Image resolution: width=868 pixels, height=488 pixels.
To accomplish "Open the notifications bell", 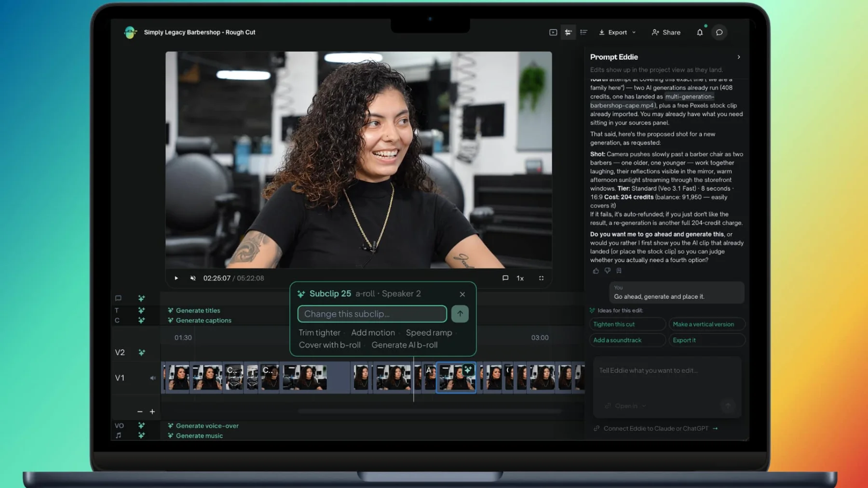I will click(700, 32).
